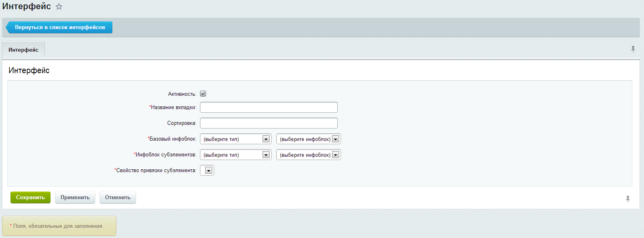Expand the Свойство привязки субэлемента dropdown
Image resolution: width=644 pixels, height=238 pixels.
click(207, 171)
